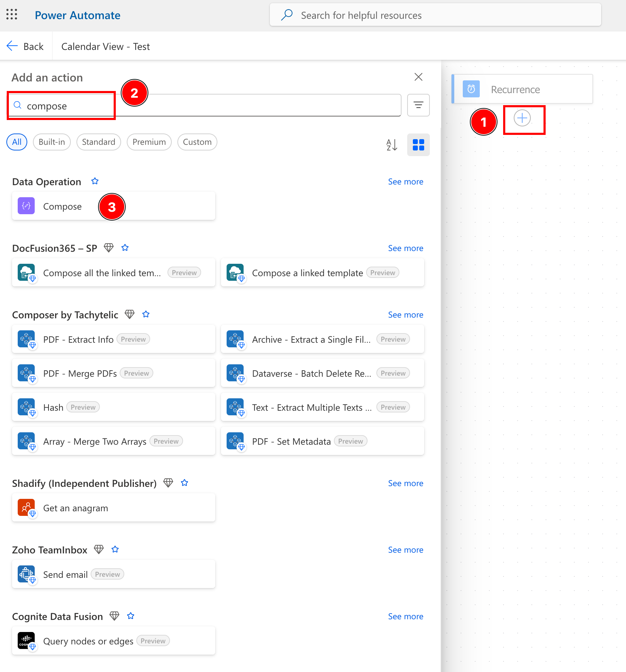626x672 pixels.
Task: Add the Compose action
Action: [114, 206]
